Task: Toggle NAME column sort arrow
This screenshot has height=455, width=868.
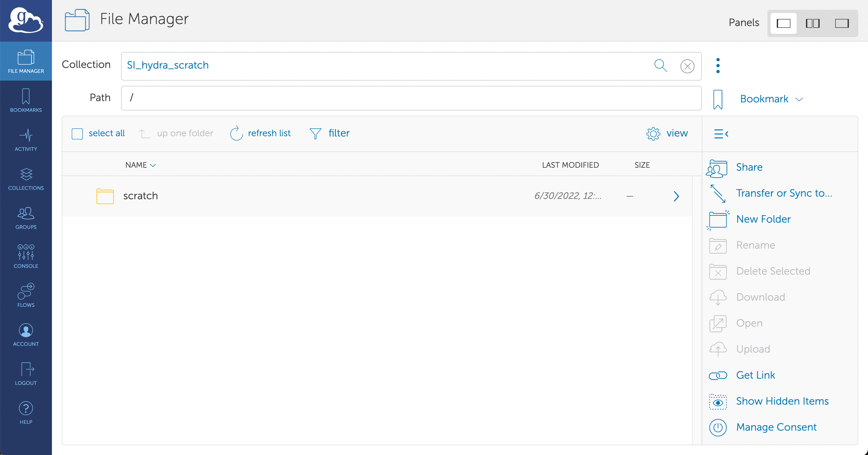Action: [x=153, y=165]
